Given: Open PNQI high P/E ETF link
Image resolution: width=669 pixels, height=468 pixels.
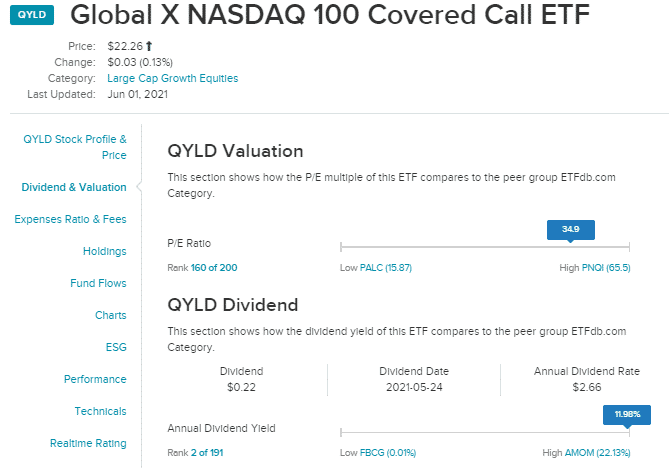Looking at the screenshot, I should tap(606, 267).
